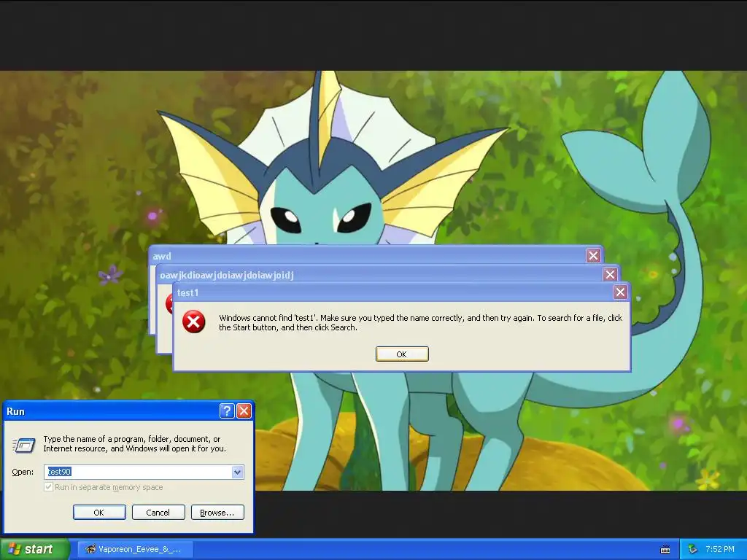Toggle Run in separate memory space checkbox
Screen dimensions: 747x560
[x=48, y=486]
